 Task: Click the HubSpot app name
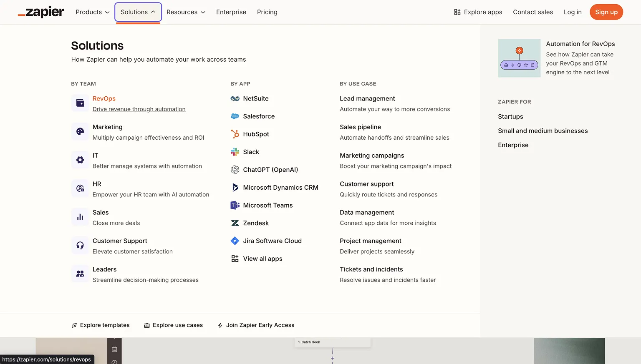256,134
